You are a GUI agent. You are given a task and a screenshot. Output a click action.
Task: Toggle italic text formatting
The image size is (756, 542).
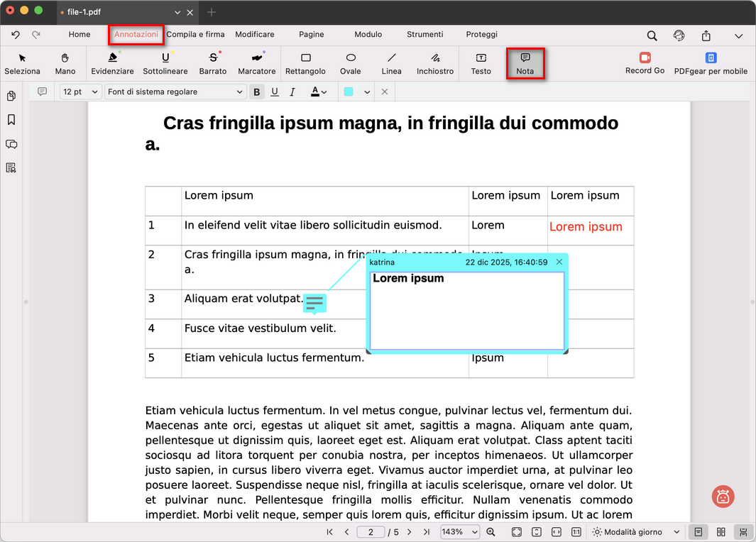pyautogui.click(x=293, y=92)
